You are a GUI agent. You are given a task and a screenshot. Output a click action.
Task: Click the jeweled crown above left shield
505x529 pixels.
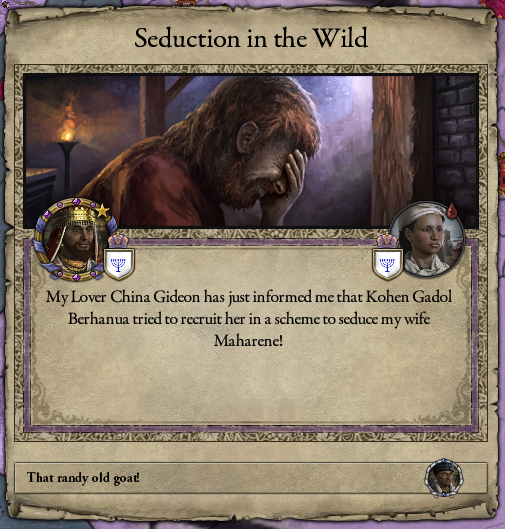pyautogui.click(x=118, y=241)
